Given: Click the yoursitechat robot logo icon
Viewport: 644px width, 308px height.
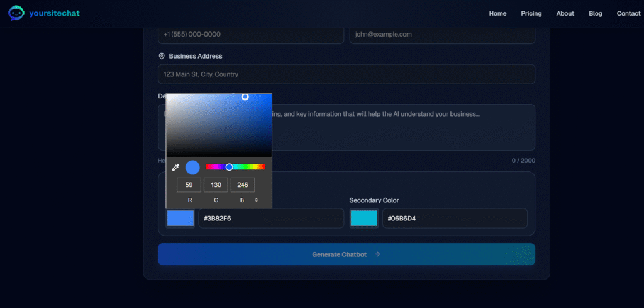Looking at the screenshot, I should [16, 13].
